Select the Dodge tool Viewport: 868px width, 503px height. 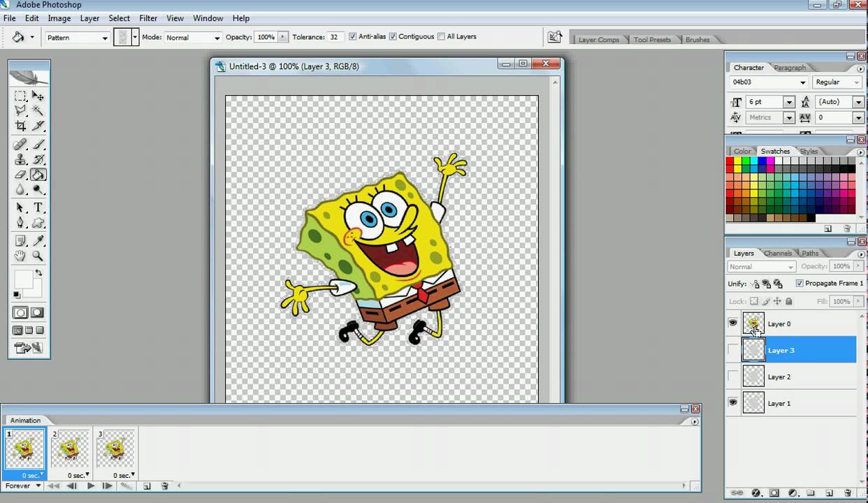click(38, 190)
